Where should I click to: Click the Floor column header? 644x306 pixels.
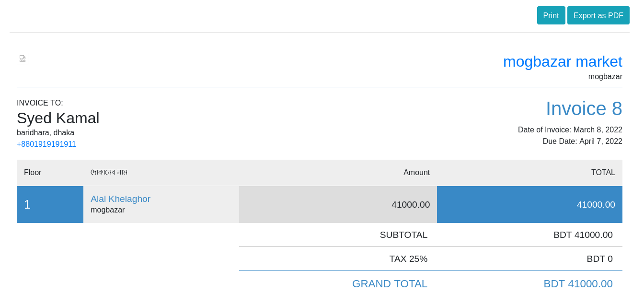(x=33, y=172)
